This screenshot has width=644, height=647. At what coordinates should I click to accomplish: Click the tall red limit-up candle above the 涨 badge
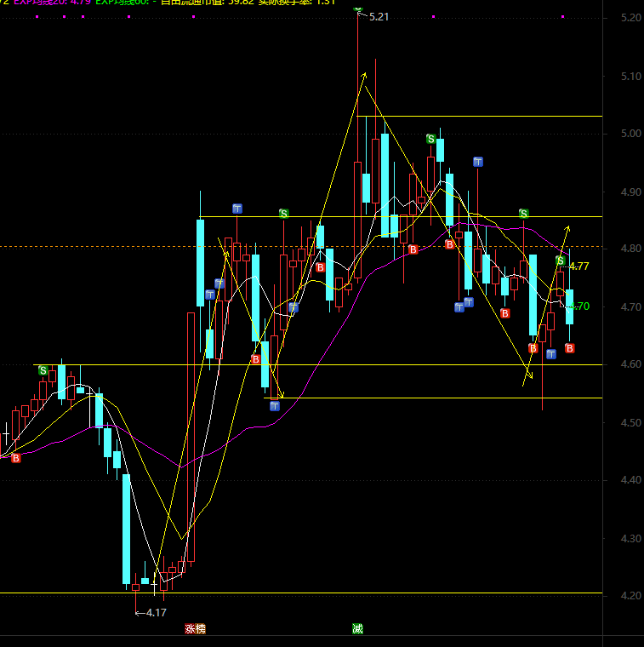click(191, 437)
